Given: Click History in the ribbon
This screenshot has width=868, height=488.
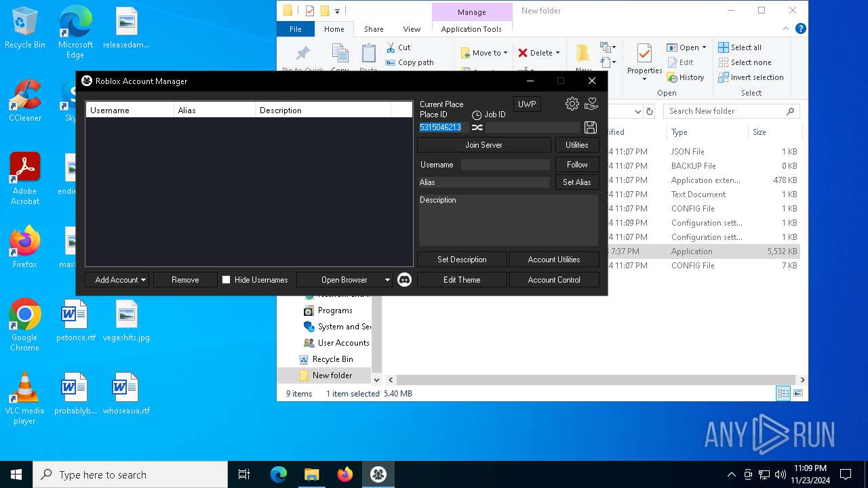Looking at the screenshot, I should (686, 77).
